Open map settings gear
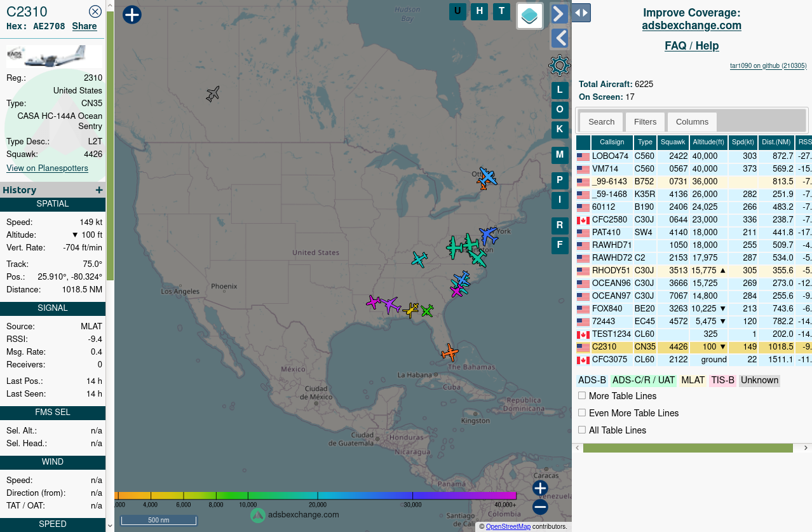This screenshot has height=532, width=812. pos(559,65)
